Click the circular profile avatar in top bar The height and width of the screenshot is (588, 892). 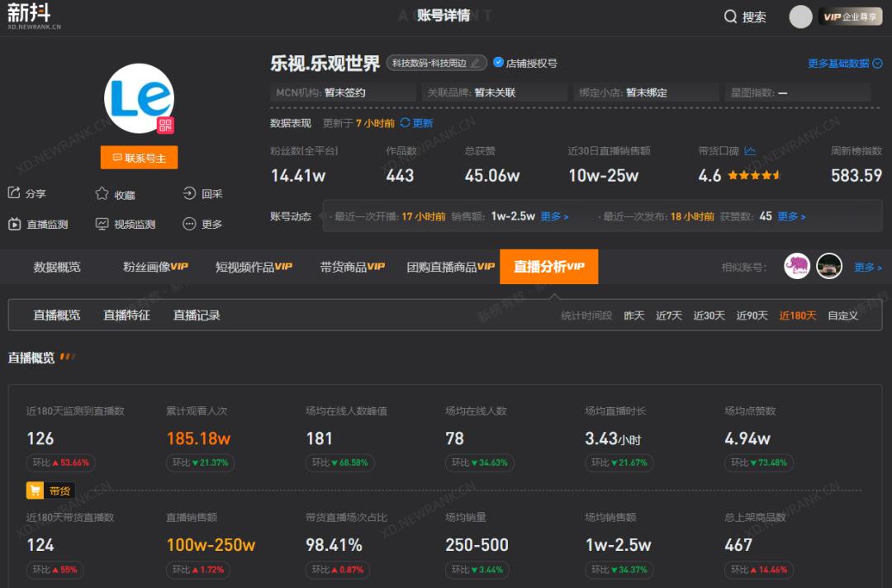click(799, 17)
